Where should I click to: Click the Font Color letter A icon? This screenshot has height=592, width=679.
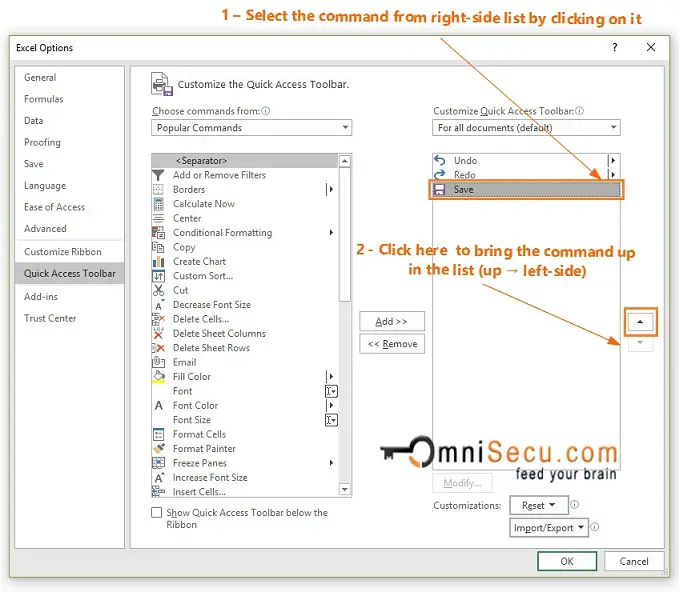158,406
